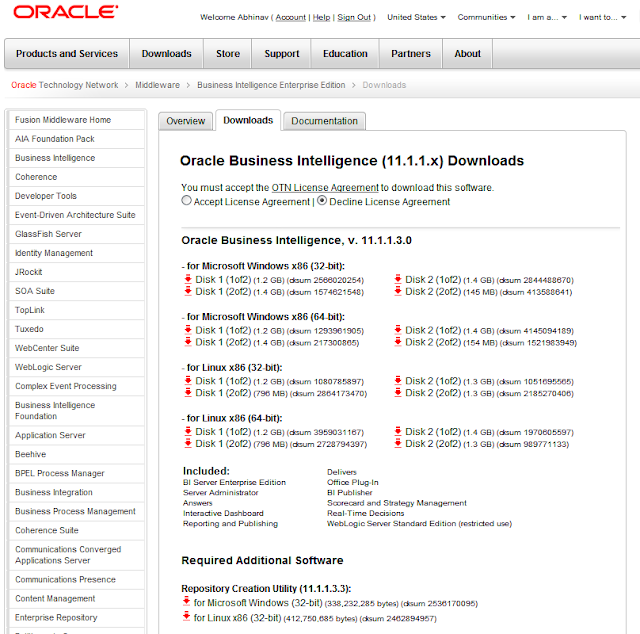Expand the 'I am a...' dropdown

(x=547, y=17)
